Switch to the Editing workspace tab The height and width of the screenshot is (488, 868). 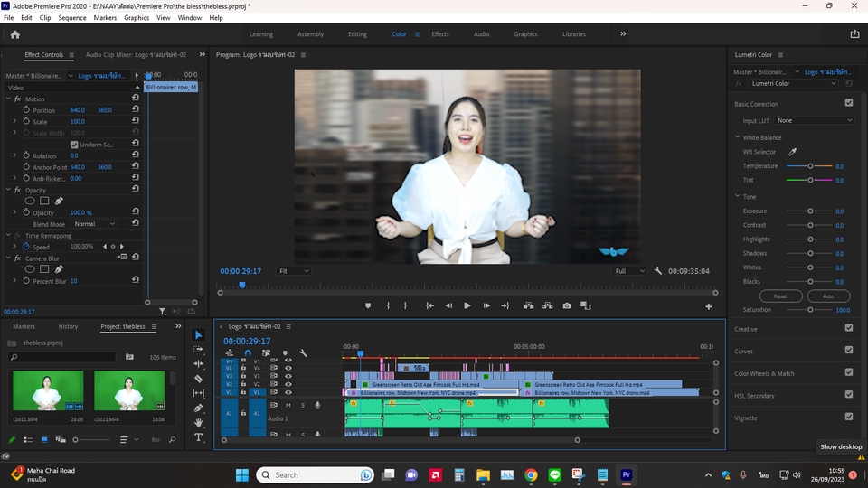point(357,34)
